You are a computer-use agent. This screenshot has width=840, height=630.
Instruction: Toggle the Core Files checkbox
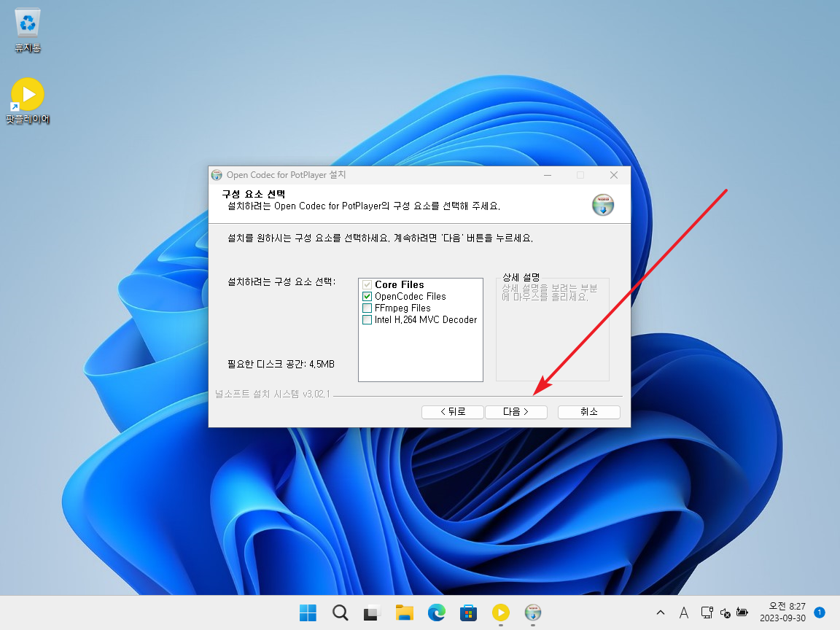[367, 284]
